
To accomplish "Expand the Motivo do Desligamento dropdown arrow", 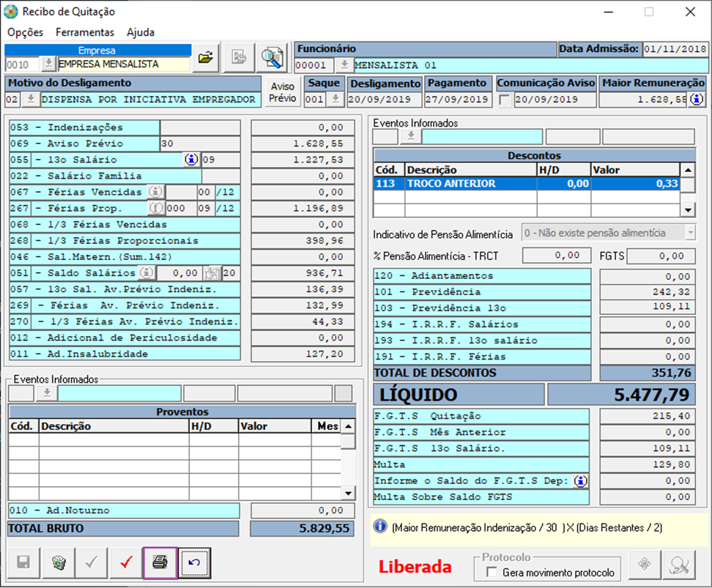I will [31, 99].
